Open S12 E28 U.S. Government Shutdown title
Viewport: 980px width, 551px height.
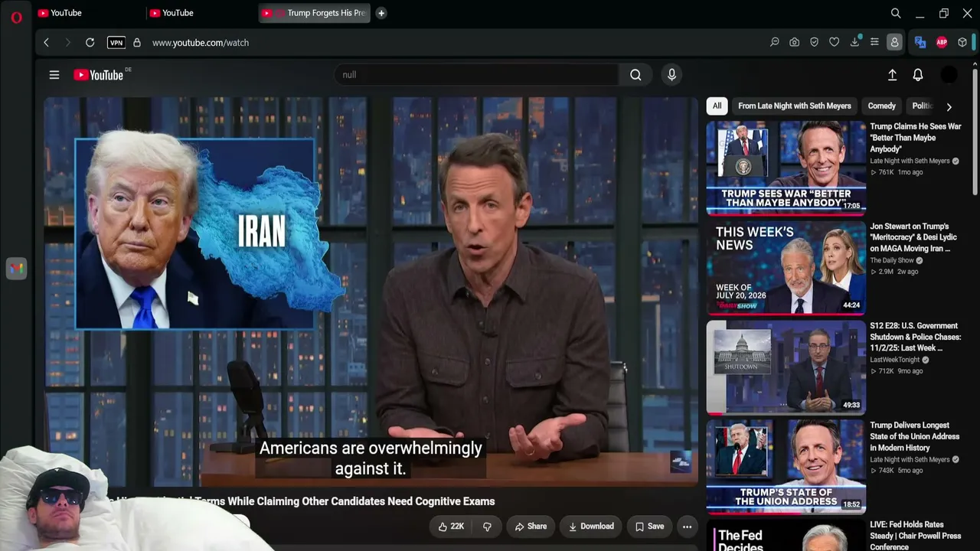pos(916,337)
